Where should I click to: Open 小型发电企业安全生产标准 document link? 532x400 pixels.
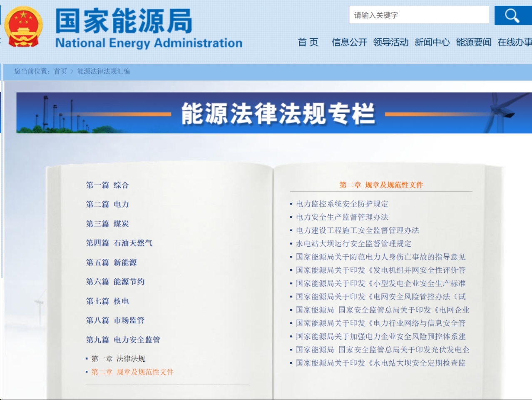[380, 284]
